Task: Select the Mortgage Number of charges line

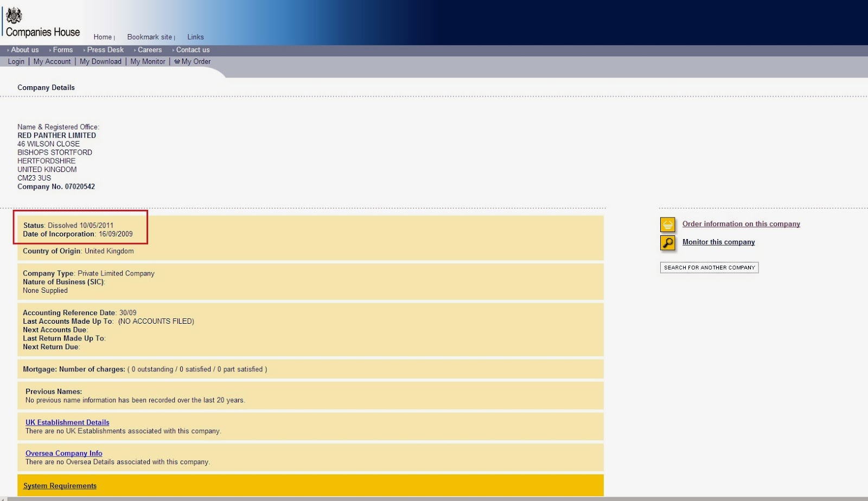Action: [145, 369]
